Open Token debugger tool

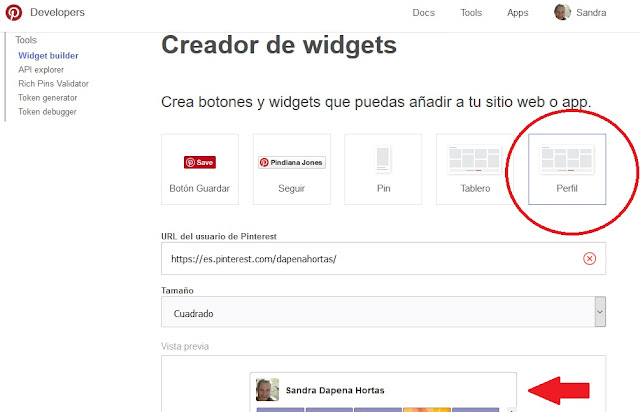tap(47, 112)
